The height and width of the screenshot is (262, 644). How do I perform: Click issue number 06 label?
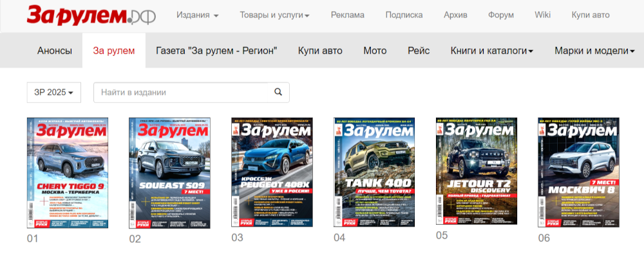(x=544, y=239)
